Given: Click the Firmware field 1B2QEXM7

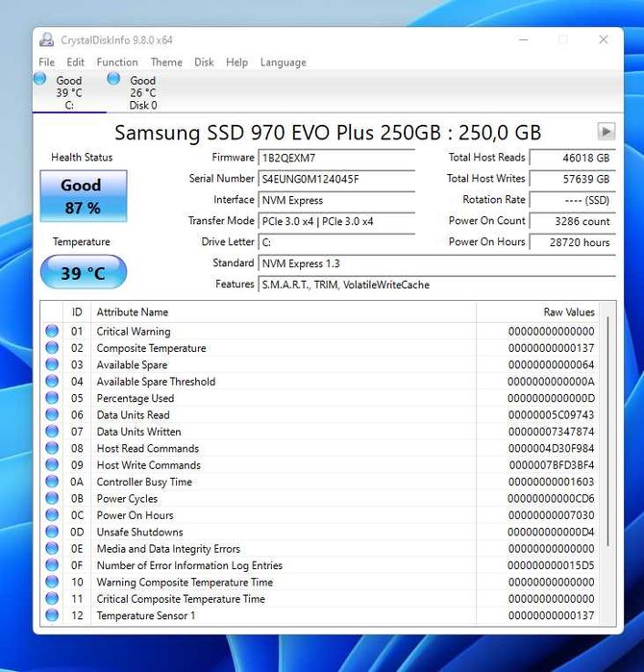Looking at the screenshot, I should coord(336,158).
